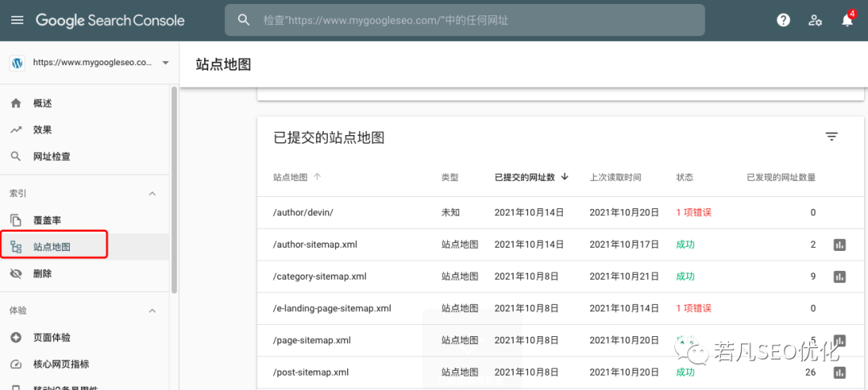
Task: Open user and permissions settings icon
Action: [815, 20]
